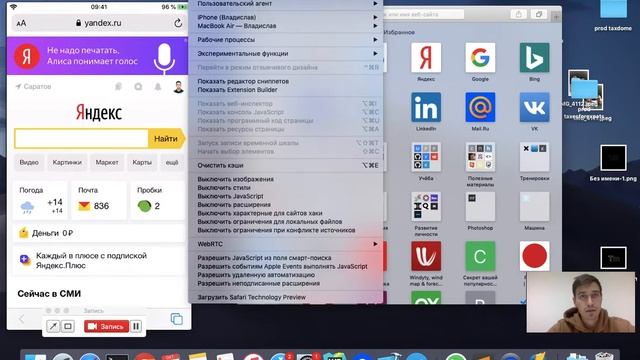640x360 pixels.
Task: Tap the red Yandex Я logo in banner
Action: click(x=27, y=56)
